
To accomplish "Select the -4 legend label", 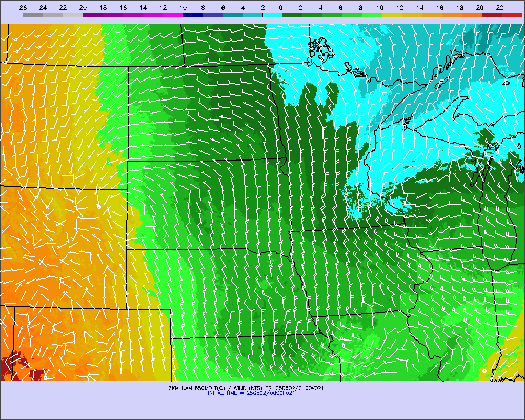I will point(241,8).
